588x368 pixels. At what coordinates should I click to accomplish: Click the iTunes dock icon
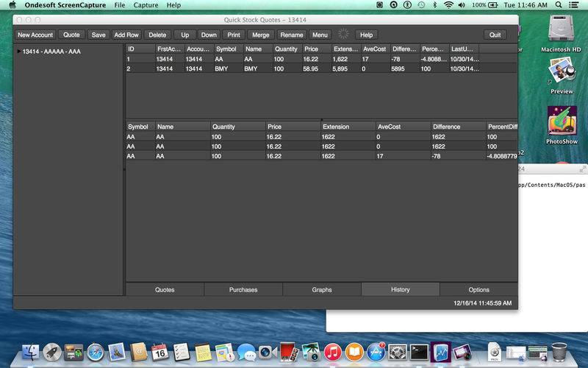point(333,353)
